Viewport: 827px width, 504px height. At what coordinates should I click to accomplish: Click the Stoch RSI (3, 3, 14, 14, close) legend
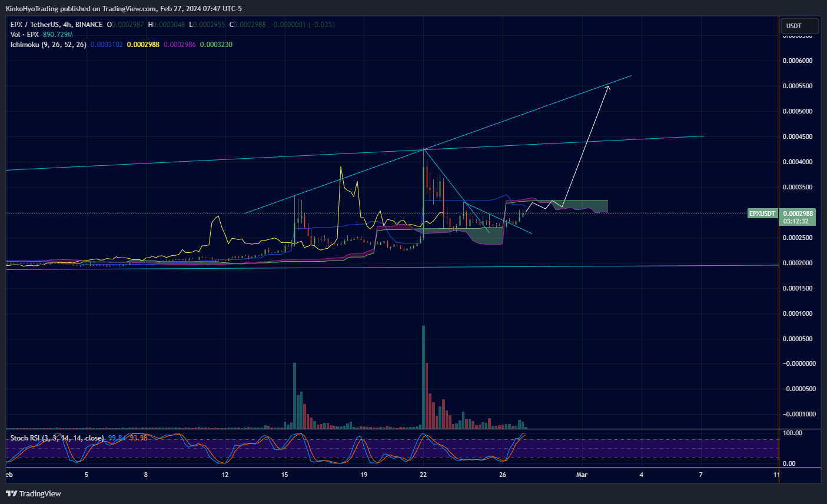[57, 438]
